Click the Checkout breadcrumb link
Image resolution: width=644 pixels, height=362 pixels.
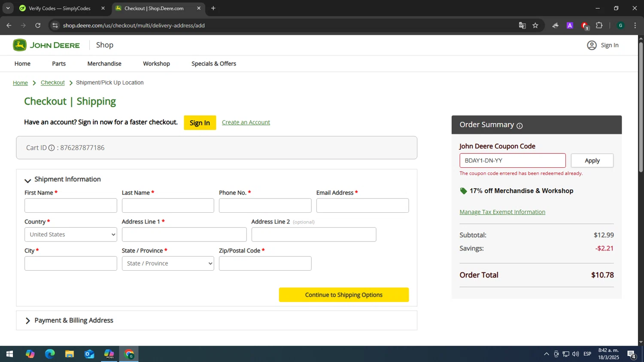click(x=53, y=82)
